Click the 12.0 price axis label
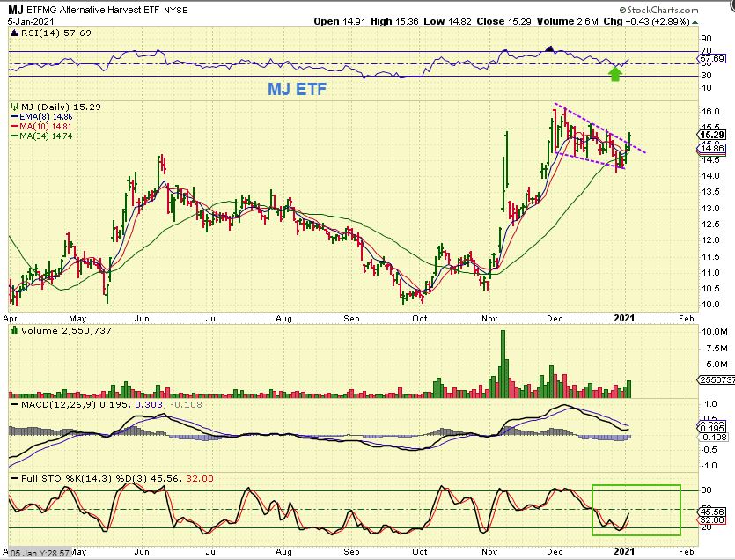This screenshot has height=560, width=735. pyautogui.click(x=710, y=240)
